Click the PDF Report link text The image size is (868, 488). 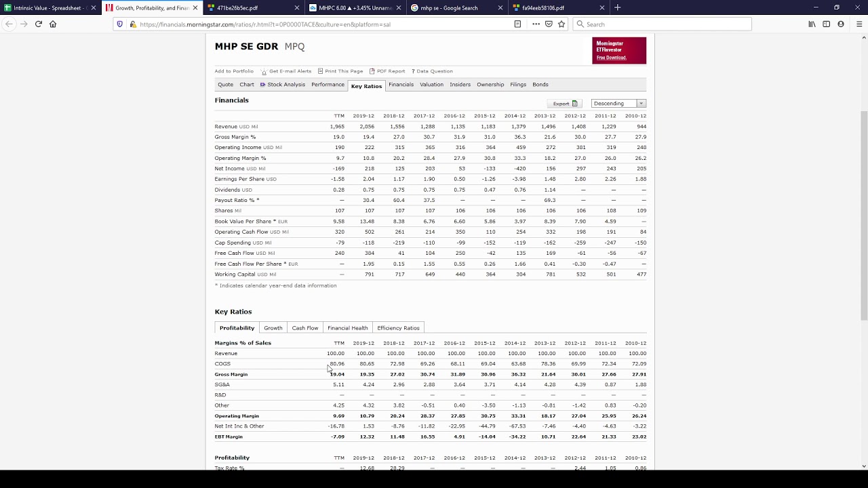click(391, 71)
